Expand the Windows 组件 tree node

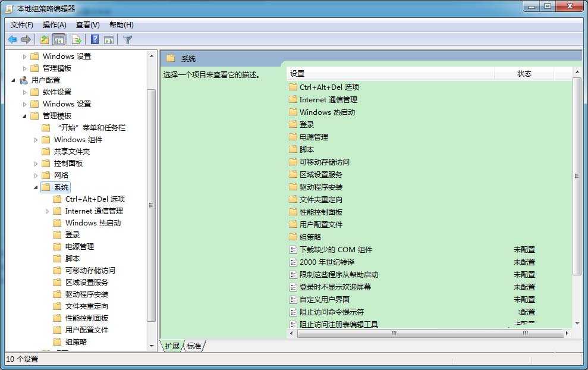coord(35,139)
